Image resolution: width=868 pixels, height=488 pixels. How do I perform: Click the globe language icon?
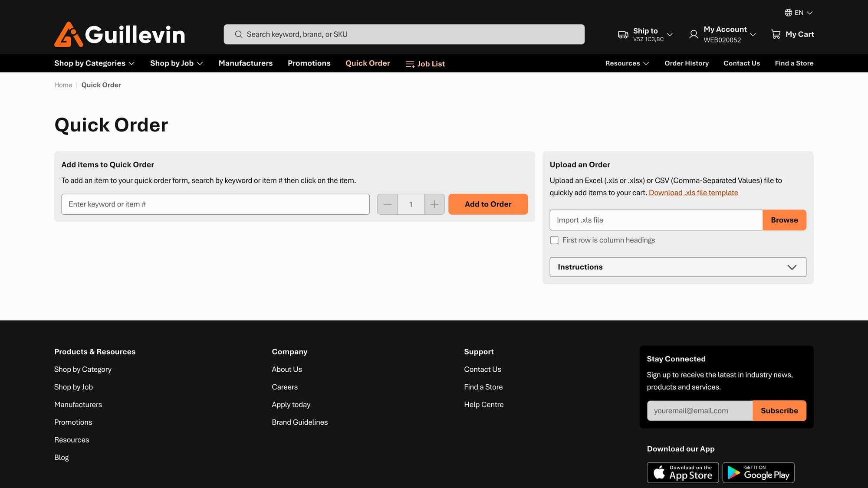pyautogui.click(x=788, y=13)
